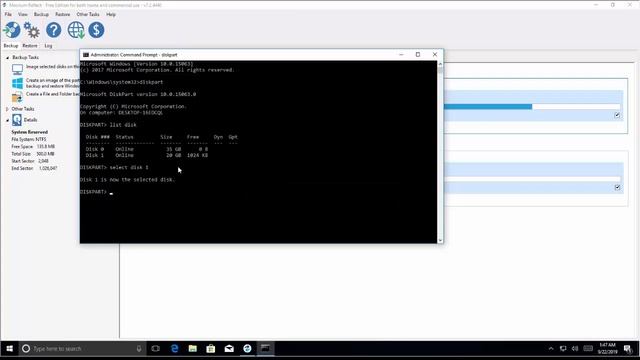Expand the Other Tasks tree section
Screen dimensions: 640x360
click(x=7, y=109)
